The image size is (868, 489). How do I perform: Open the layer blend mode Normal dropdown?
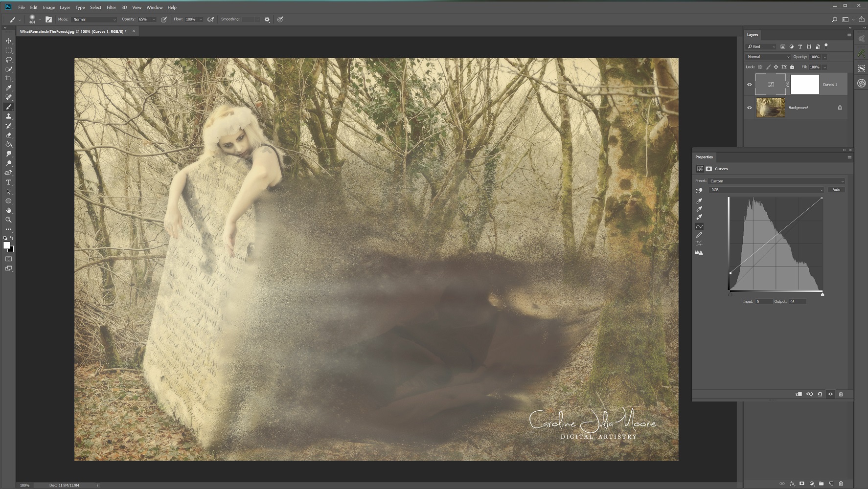pos(768,57)
